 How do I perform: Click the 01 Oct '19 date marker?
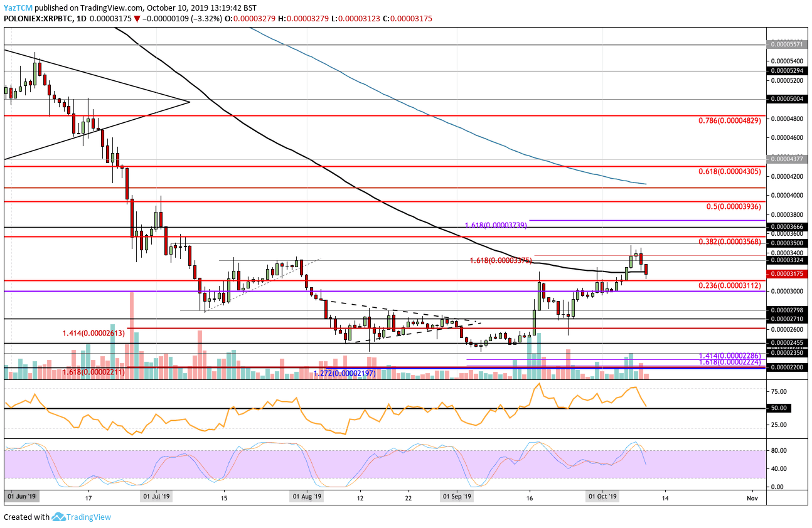pos(602,497)
